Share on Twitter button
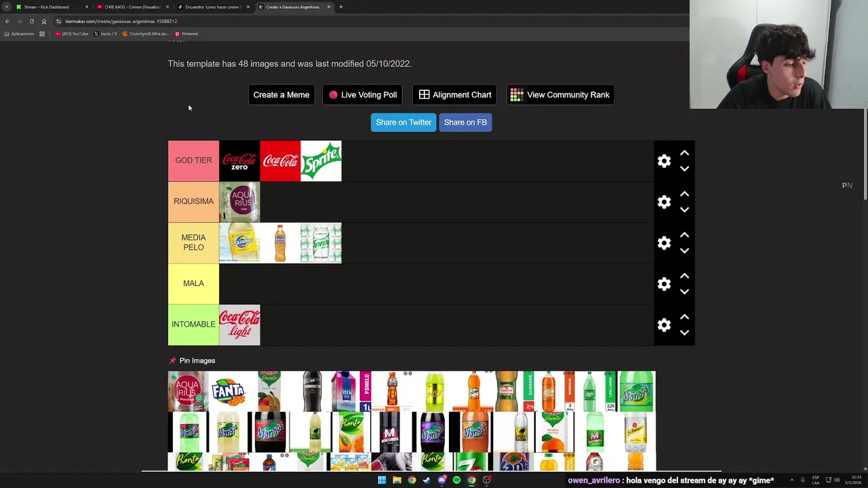The image size is (868, 488). pos(403,122)
